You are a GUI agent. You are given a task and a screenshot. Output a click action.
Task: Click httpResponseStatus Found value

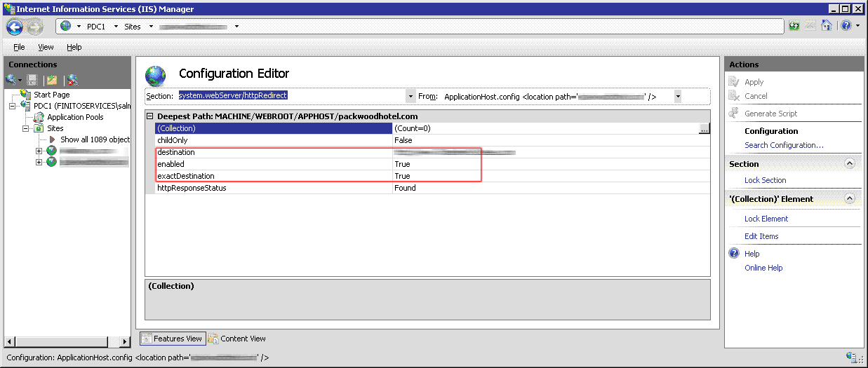(x=551, y=188)
